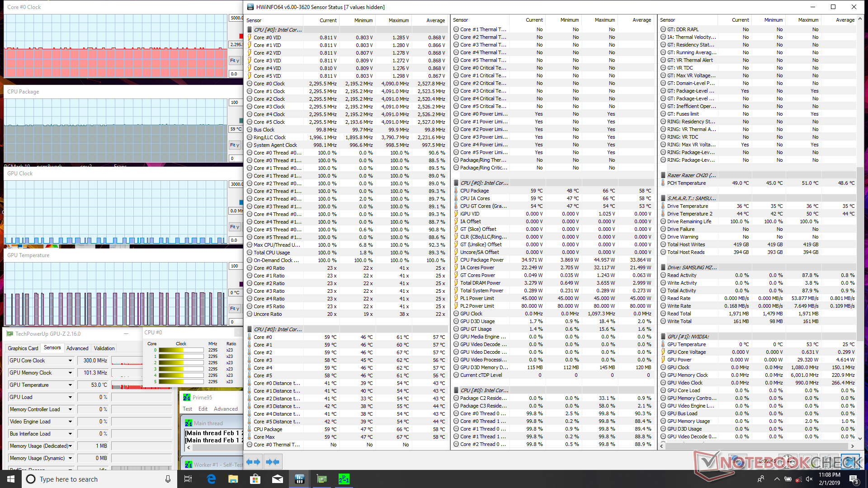The height and width of the screenshot is (488, 868).
Task: Open Task View from the taskbar
Action: pyautogui.click(x=188, y=479)
